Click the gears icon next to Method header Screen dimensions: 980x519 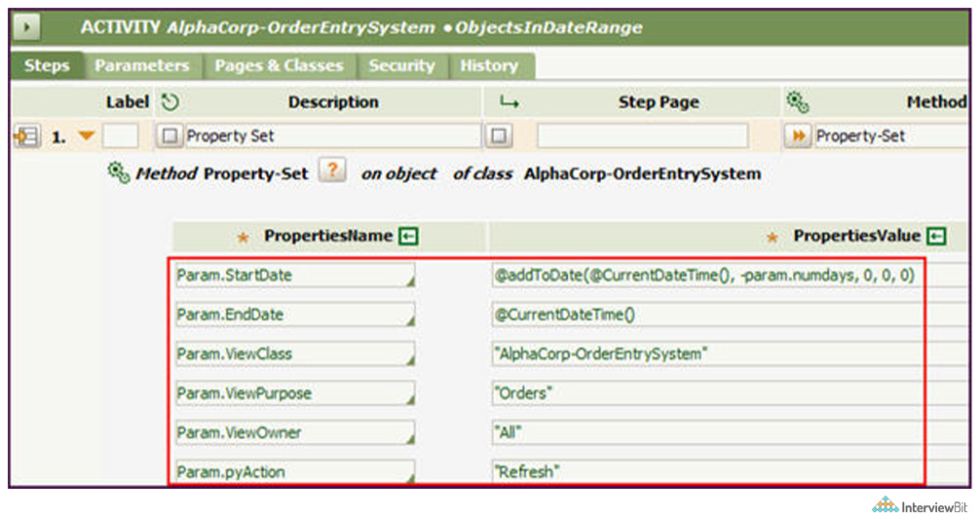click(x=798, y=102)
